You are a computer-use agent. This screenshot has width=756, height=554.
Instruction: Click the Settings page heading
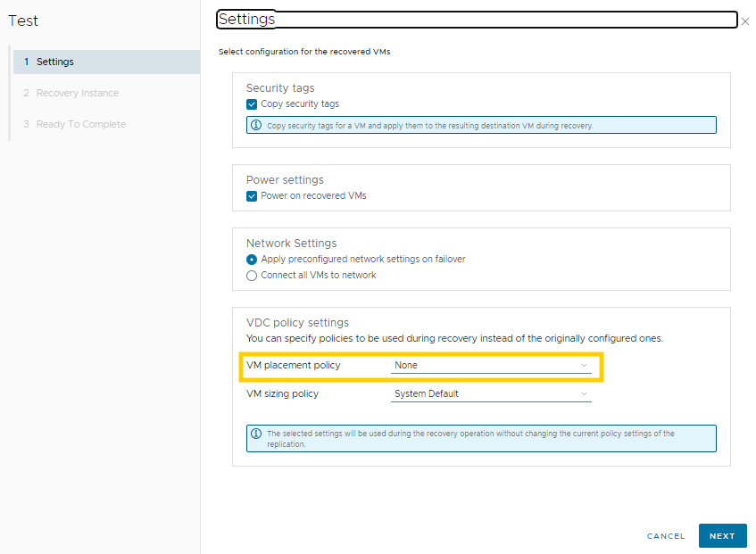247,19
